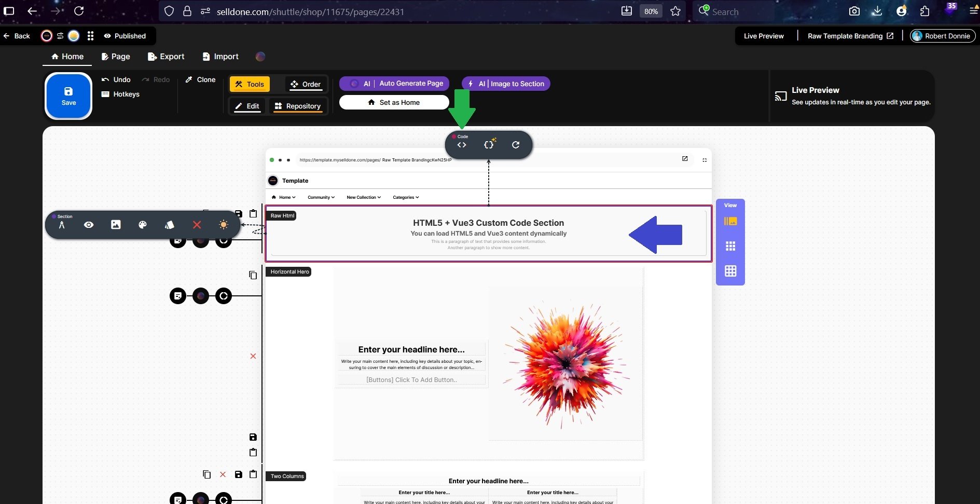Open the Code editor icon in floating toolbar
This screenshot has height=504, width=980.
[x=462, y=145]
